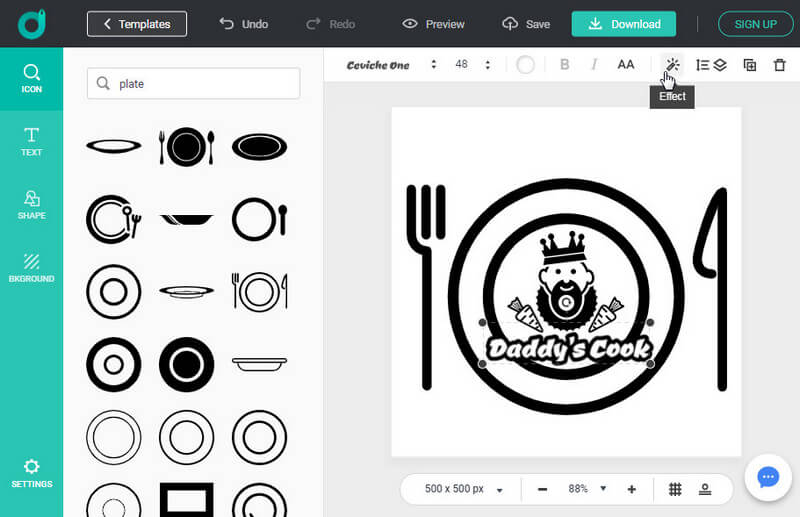This screenshot has width=800, height=517.
Task: Open the white text color swatch
Action: pos(526,65)
